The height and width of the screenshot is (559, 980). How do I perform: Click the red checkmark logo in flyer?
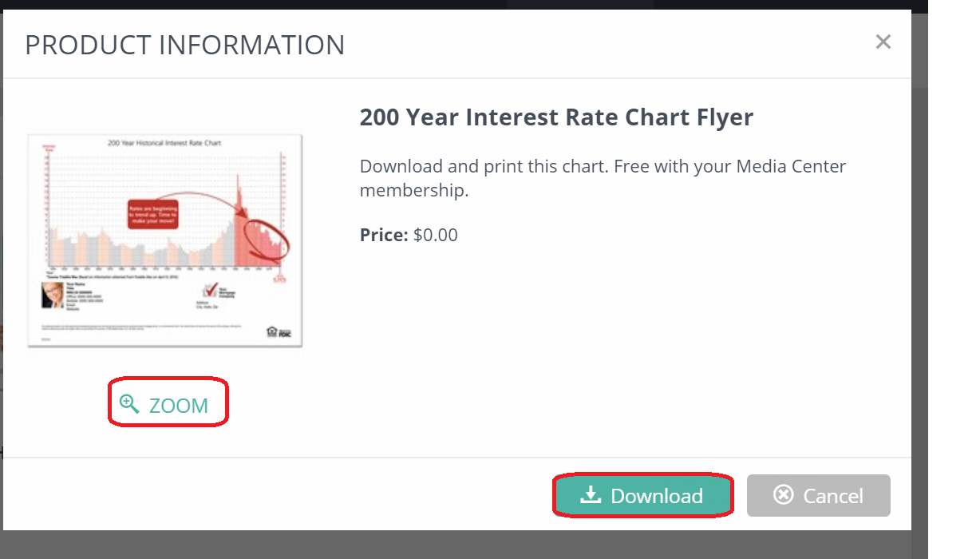(209, 291)
